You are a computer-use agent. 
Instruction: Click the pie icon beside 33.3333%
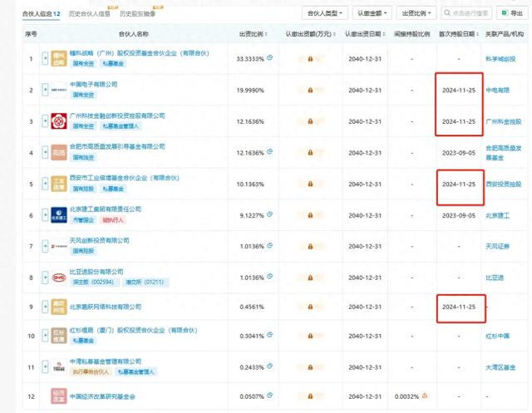coord(269,57)
